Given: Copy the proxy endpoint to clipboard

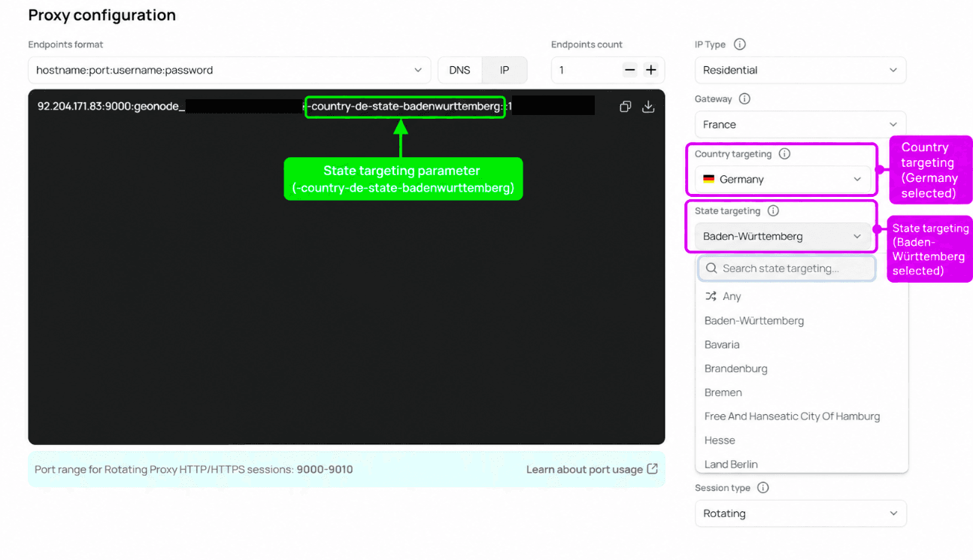Looking at the screenshot, I should [625, 107].
